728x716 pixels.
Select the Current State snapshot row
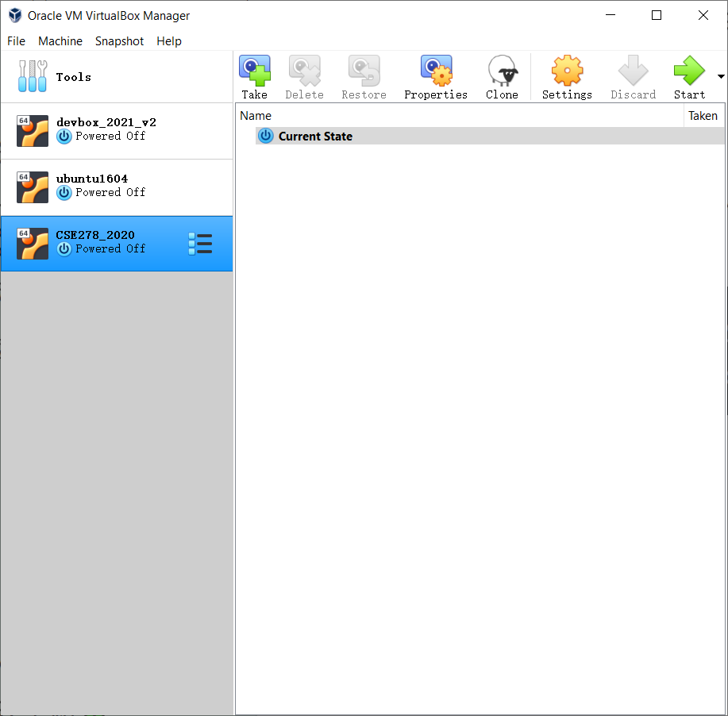[x=490, y=136]
